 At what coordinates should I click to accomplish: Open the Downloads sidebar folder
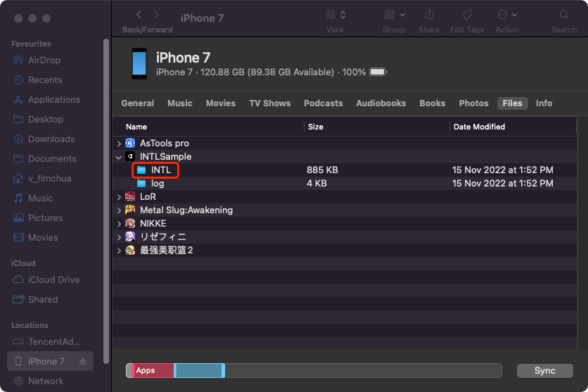click(x=51, y=139)
